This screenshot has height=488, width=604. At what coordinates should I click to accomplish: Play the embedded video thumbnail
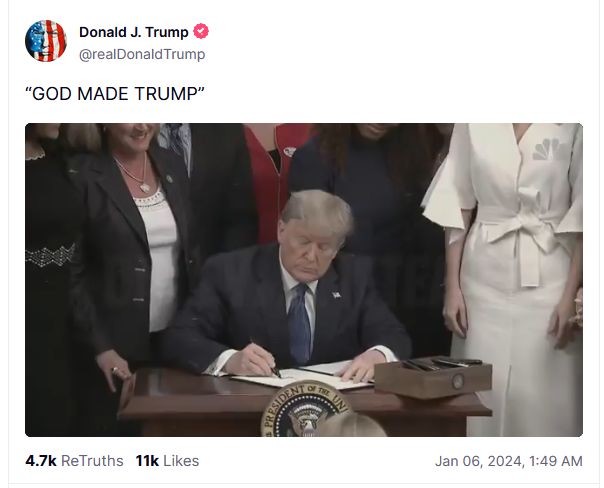[x=304, y=280]
